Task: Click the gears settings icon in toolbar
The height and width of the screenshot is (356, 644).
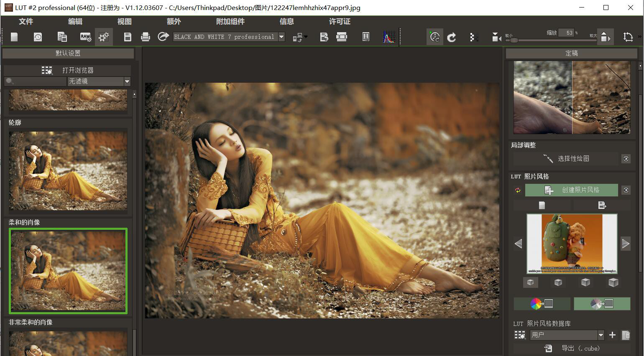Action: pyautogui.click(x=104, y=37)
